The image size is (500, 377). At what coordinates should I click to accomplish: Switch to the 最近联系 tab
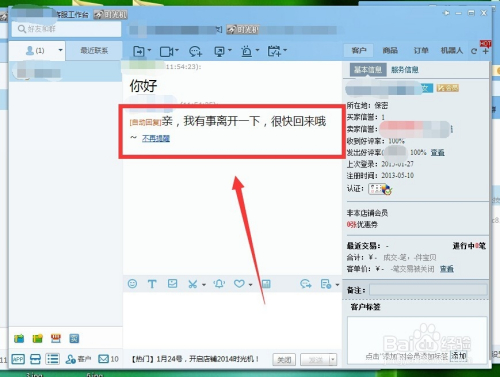pyautogui.click(x=94, y=51)
